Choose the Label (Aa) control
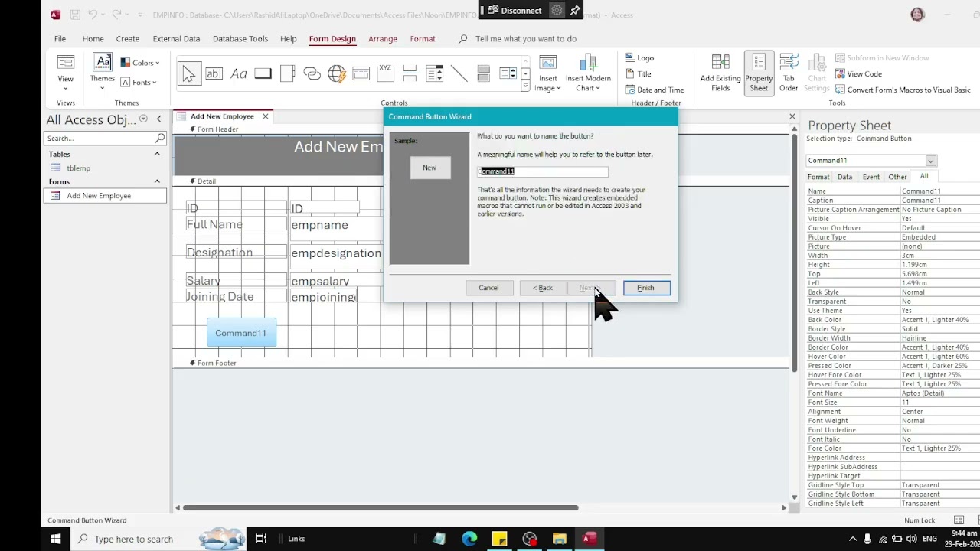Viewport: 980px width, 551px height. 238,73
